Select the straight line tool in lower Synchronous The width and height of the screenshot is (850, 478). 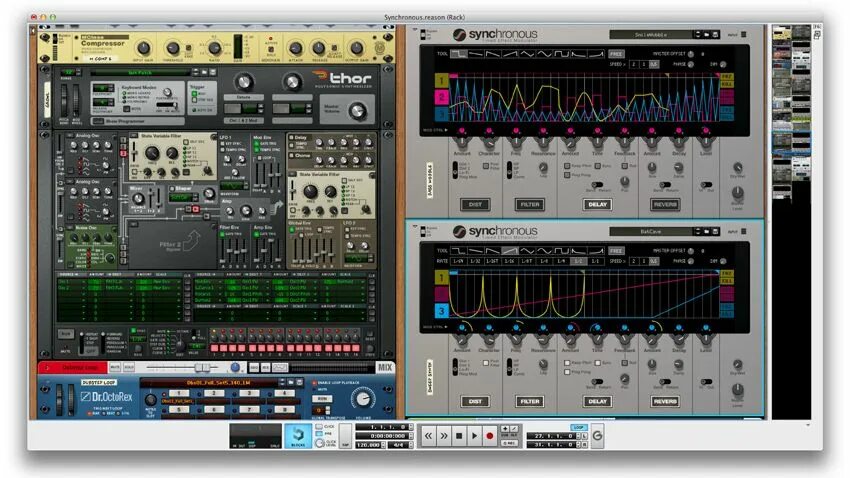point(476,250)
